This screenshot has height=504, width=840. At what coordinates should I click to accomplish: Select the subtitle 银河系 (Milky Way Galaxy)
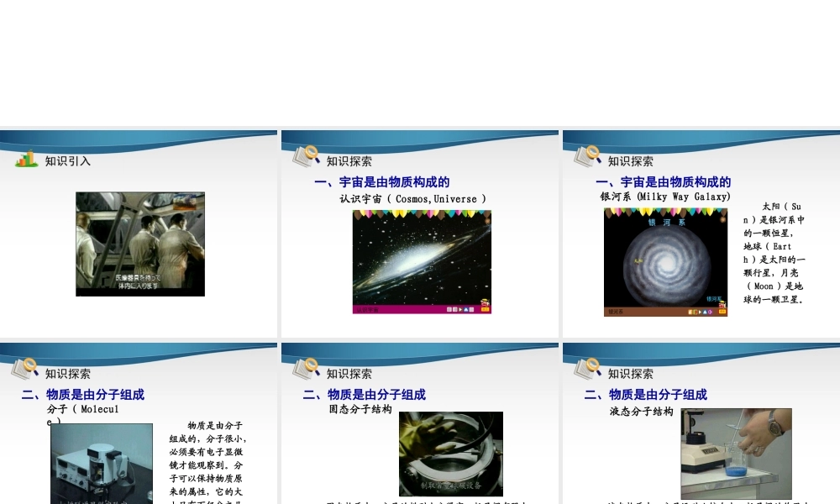(665, 197)
